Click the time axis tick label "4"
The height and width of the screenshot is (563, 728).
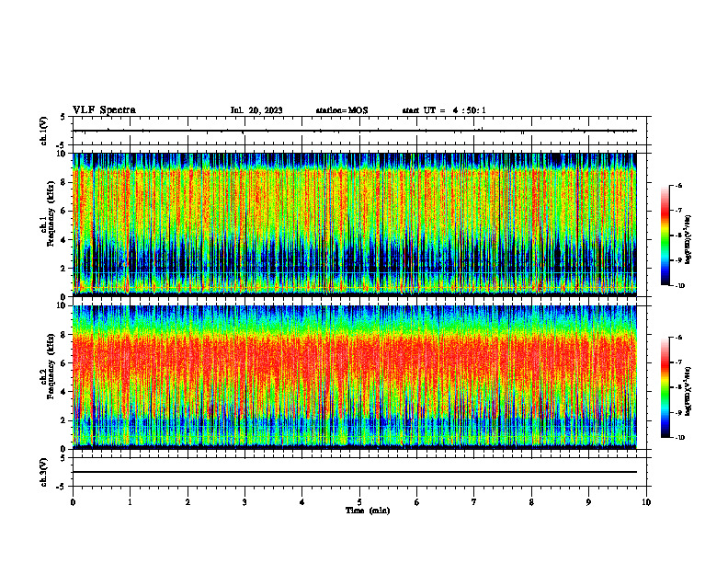pyautogui.click(x=302, y=502)
